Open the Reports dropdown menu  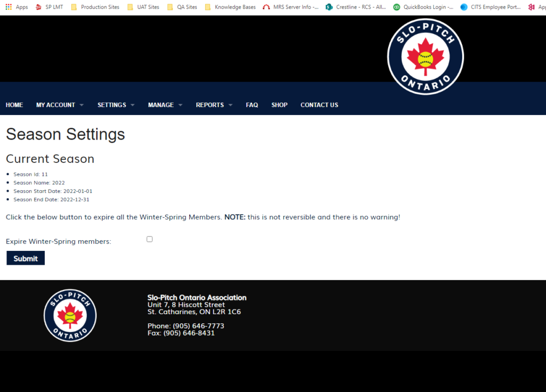pos(214,105)
